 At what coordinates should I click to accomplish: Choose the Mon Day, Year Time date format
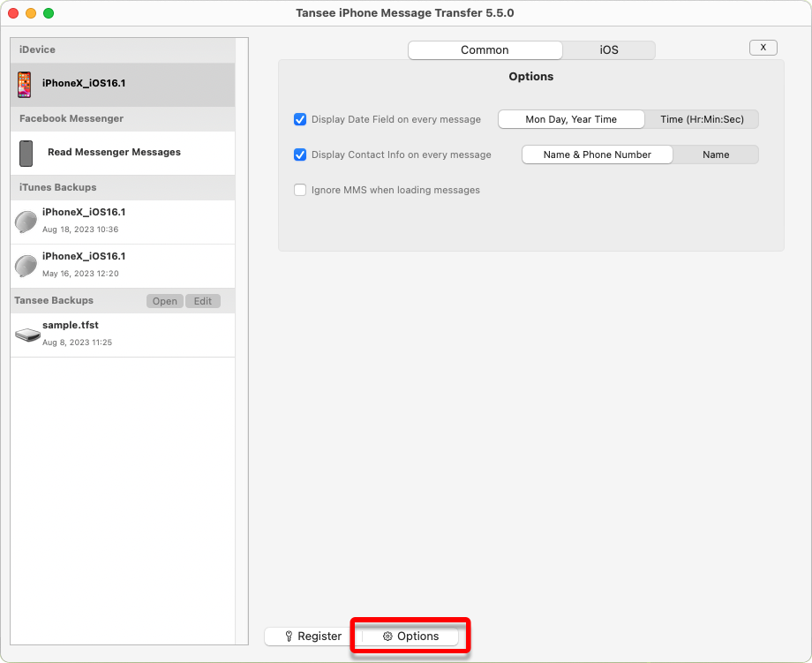[571, 119]
